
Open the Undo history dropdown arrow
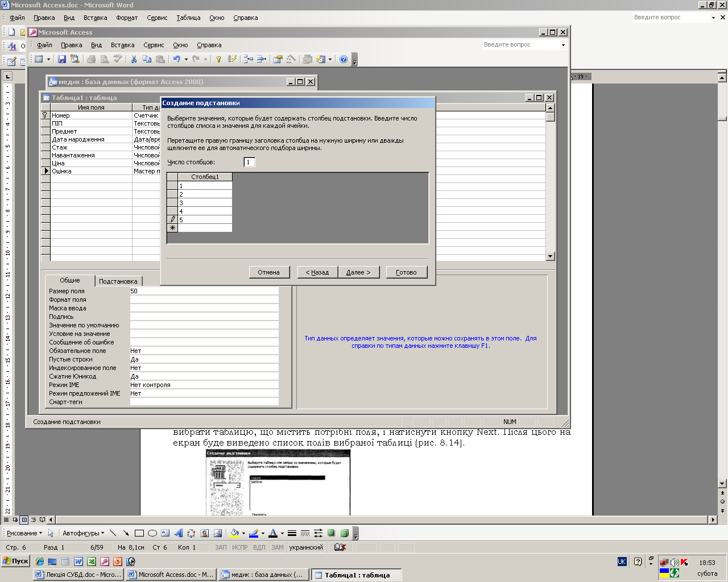pos(186,59)
